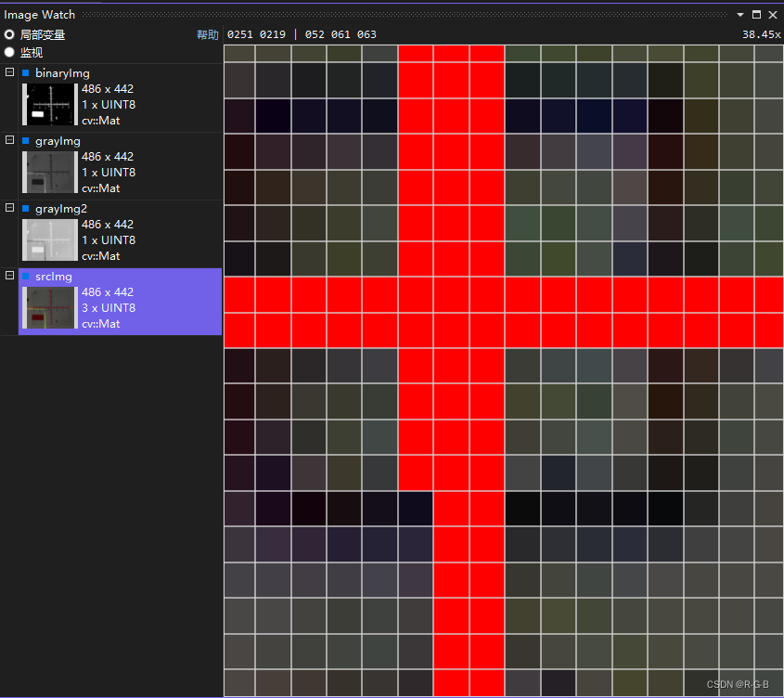Select the grayImg2 thumbnail
The width and height of the screenshot is (784, 698).
coord(50,240)
